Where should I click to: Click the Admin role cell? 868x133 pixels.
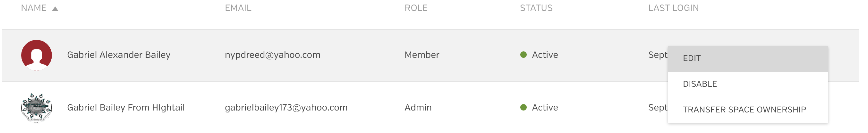(418, 108)
